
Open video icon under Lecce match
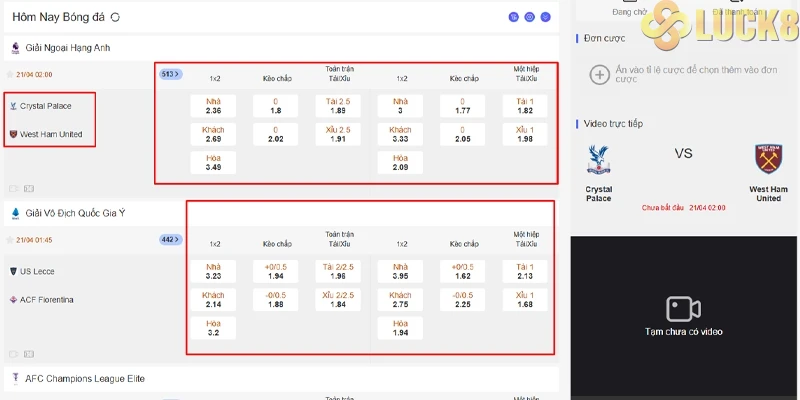coord(13,354)
